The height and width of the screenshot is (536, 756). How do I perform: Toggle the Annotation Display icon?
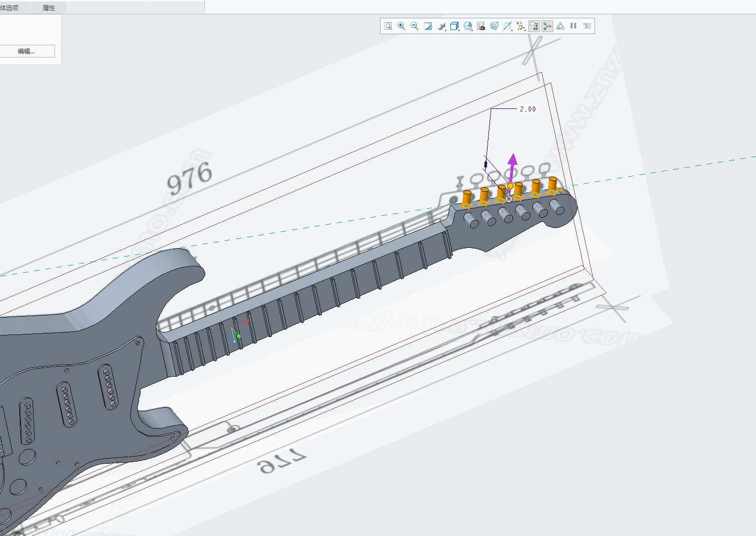tap(534, 26)
